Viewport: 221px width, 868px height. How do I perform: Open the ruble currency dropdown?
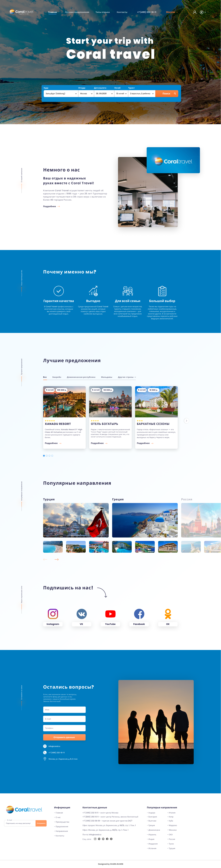pyautogui.click(x=202, y=12)
